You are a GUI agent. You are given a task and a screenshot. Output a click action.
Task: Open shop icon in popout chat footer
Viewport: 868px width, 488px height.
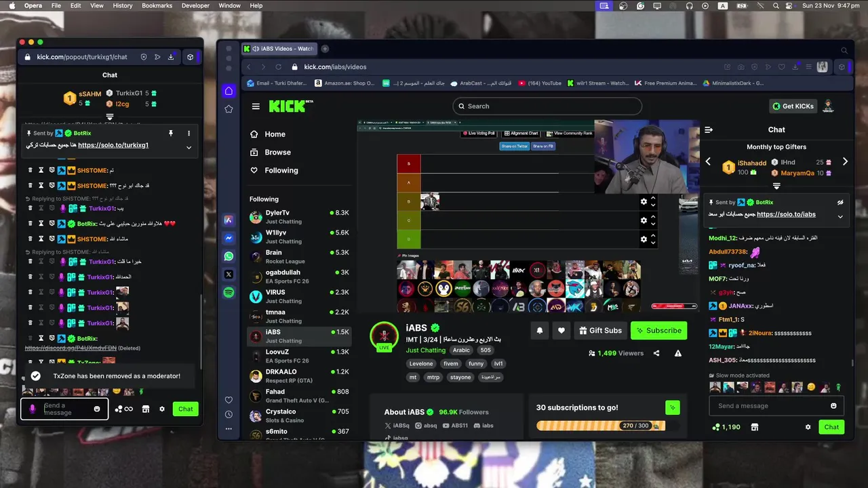[x=146, y=409]
